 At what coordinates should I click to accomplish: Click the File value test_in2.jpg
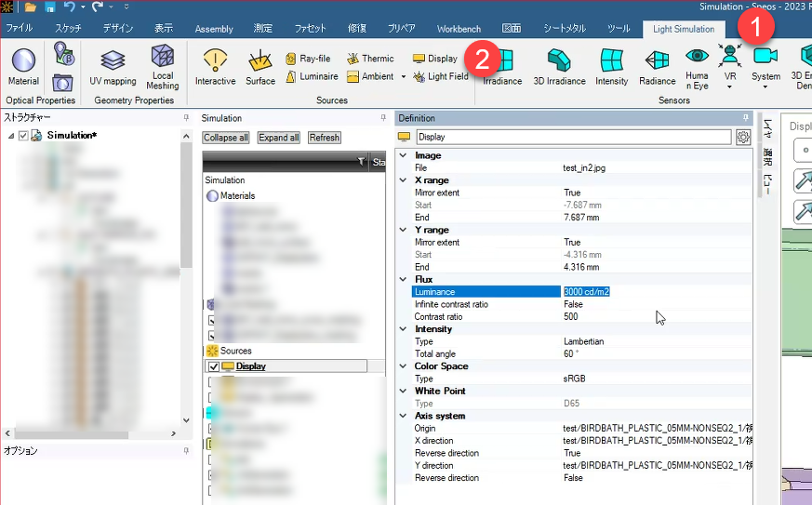[584, 167]
